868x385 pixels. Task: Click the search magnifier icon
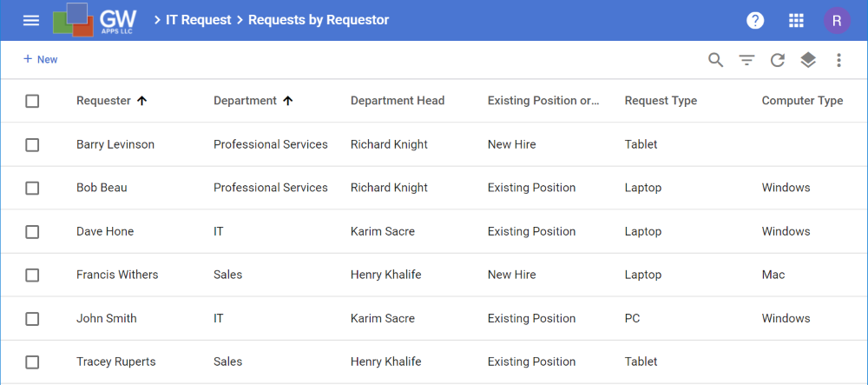click(716, 60)
